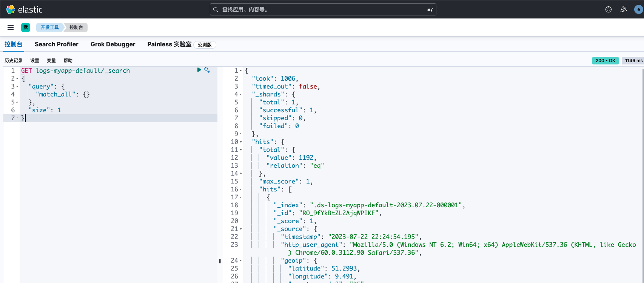Collapse response root fold on line 1

coord(240,71)
